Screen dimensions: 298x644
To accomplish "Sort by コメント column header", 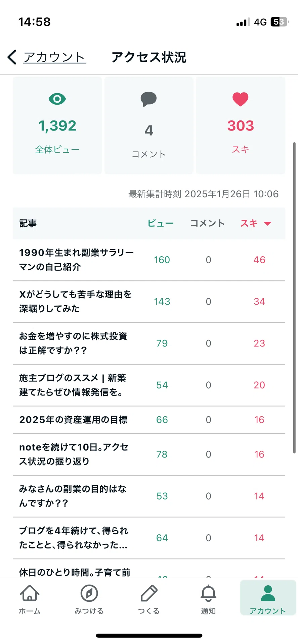I will click(x=207, y=223).
